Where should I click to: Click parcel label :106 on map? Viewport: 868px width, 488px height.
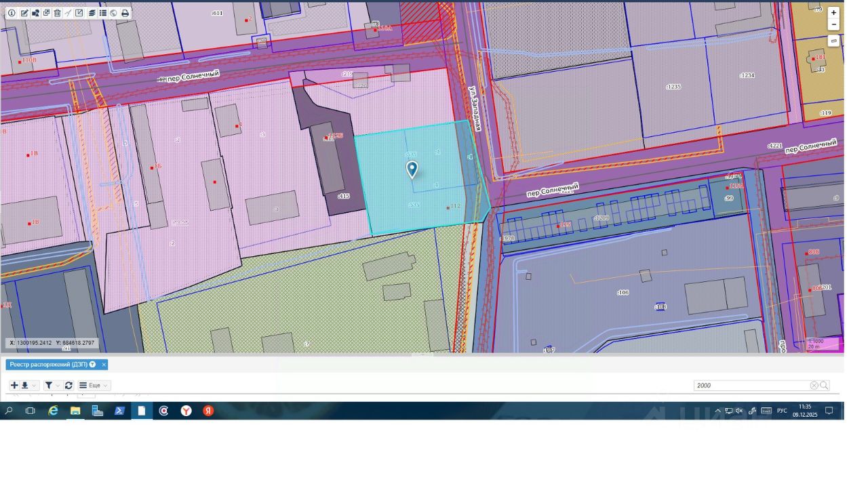tap(623, 292)
